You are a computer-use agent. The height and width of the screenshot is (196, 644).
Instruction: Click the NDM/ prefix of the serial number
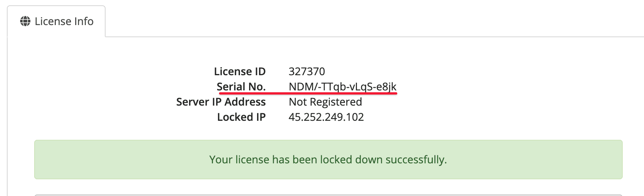pyautogui.click(x=302, y=87)
